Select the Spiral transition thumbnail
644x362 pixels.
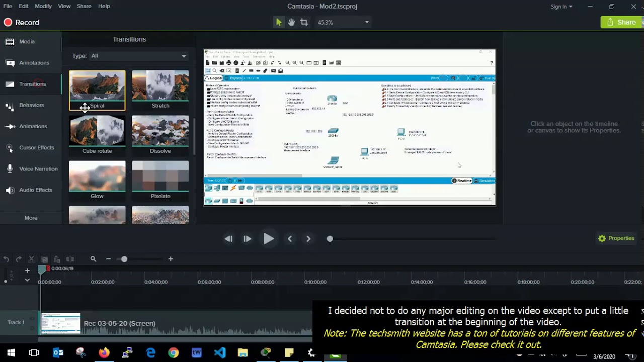point(97,90)
